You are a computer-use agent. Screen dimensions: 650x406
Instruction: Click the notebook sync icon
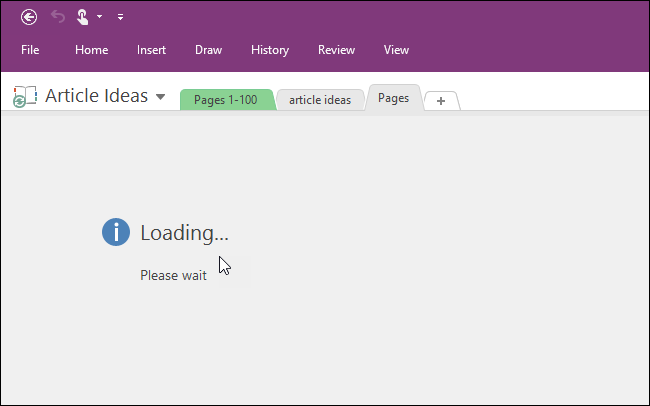(x=25, y=97)
